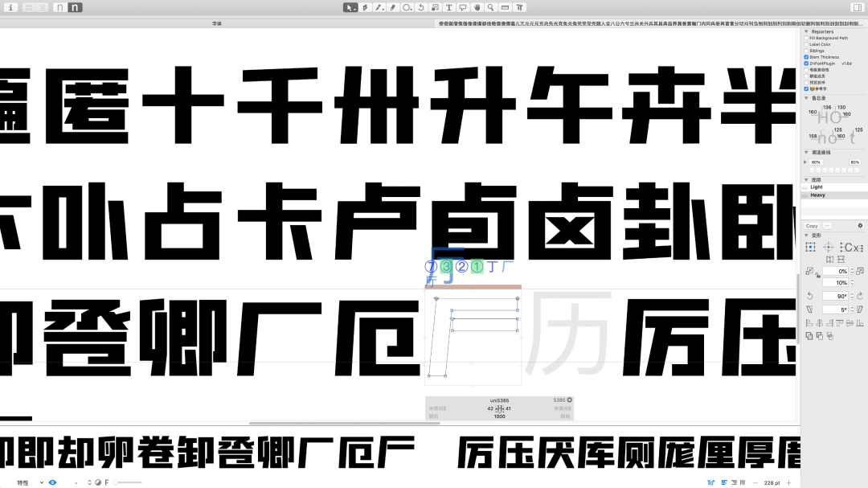The height and width of the screenshot is (488, 868).
Task: Collapse the 备忘录 panel section
Action: point(806,98)
